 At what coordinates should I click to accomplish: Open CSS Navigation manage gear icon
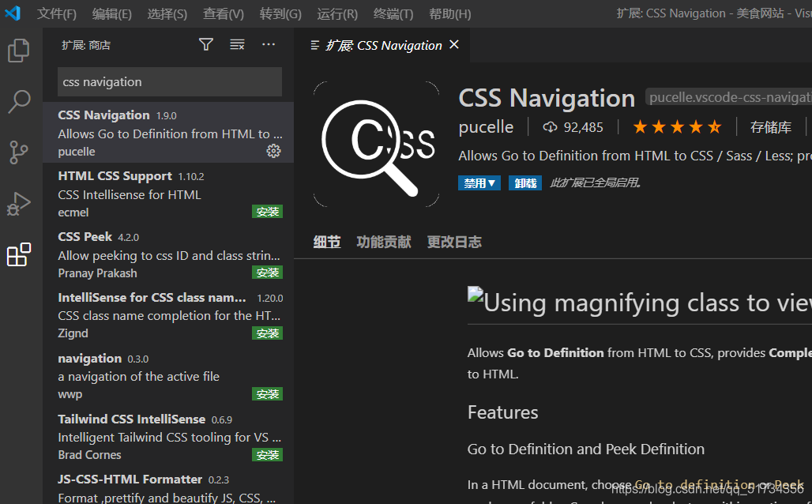tap(273, 151)
